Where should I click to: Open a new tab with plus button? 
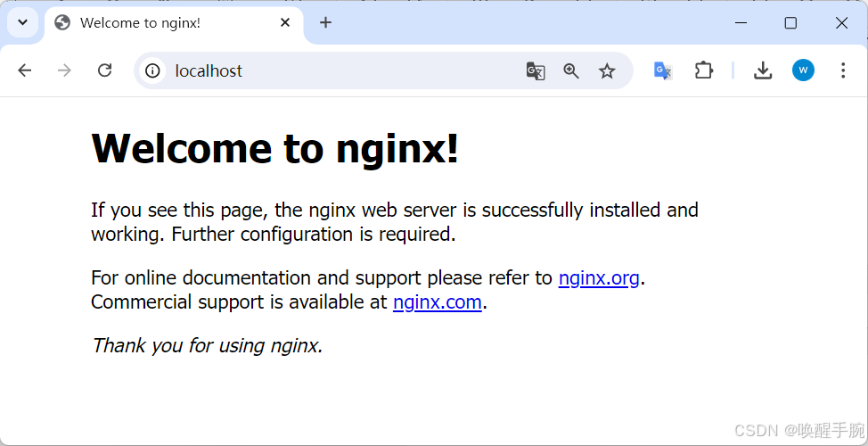(325, 22)
